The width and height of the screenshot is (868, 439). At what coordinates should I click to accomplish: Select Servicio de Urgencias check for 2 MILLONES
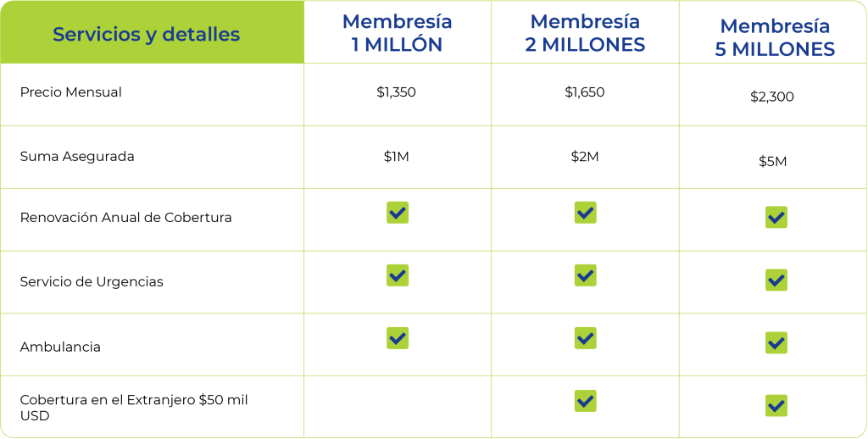click(586, 275)
